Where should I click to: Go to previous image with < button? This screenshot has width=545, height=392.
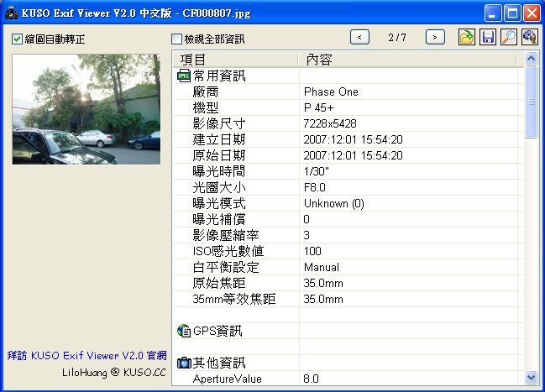click(x=360, y=37)
